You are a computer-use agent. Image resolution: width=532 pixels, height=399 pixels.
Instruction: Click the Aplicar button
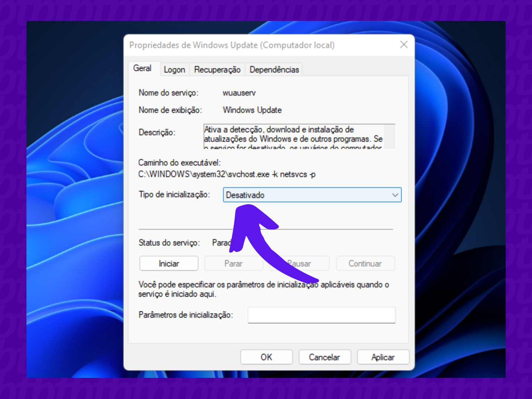click(383, 357)
